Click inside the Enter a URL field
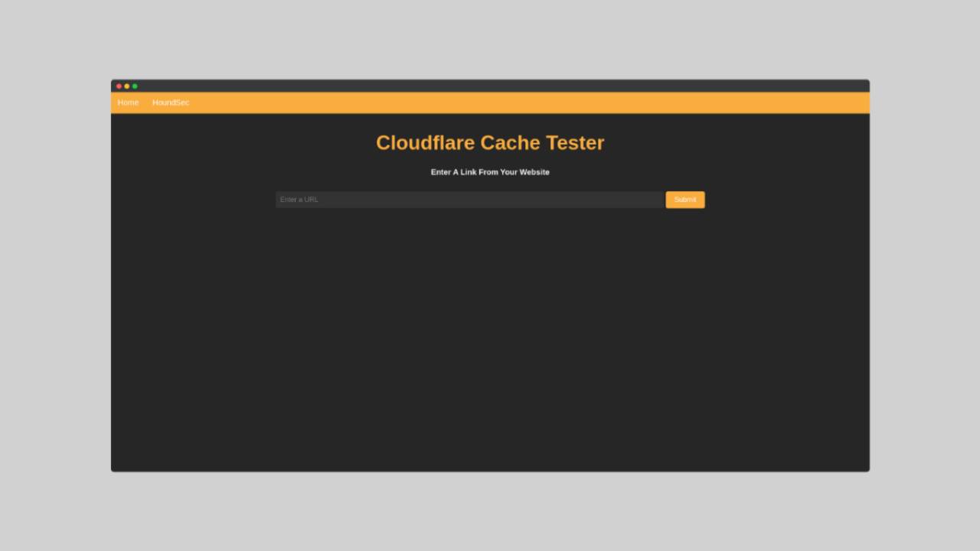 tap(467, 199)
